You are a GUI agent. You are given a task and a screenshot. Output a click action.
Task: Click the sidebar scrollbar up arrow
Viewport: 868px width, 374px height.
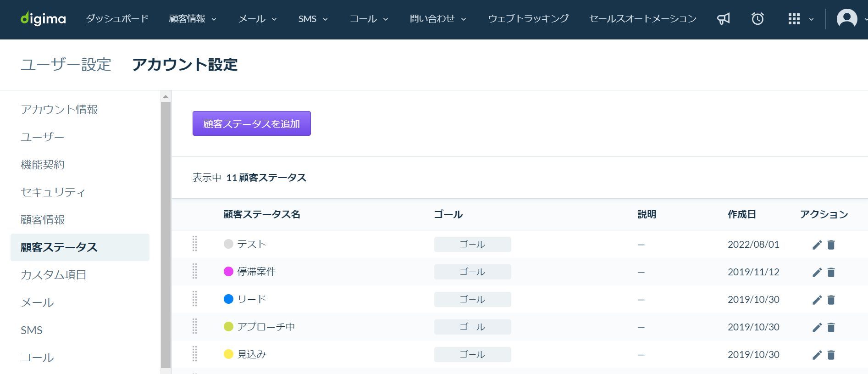166,96
